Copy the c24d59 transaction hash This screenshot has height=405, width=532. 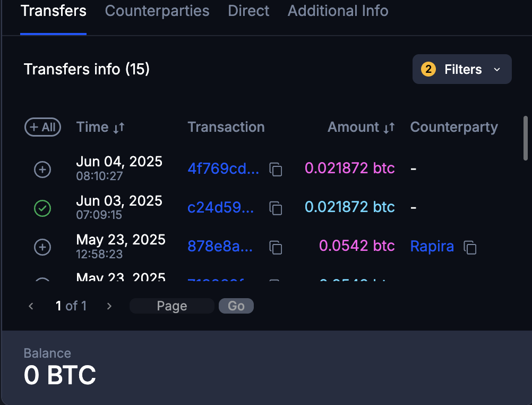pyautogui.click(x=276, y=208)
